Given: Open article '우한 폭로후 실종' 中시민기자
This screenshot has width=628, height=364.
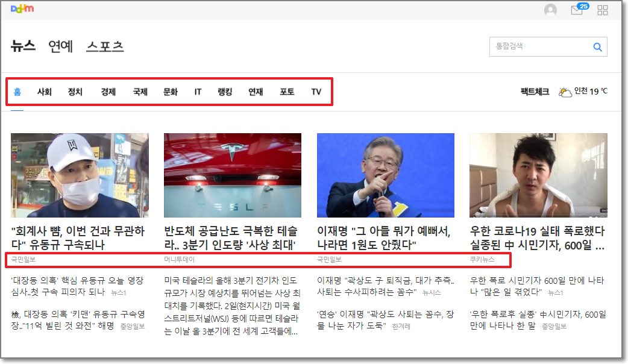Looking at the screenshot, I should tap(538, 320).
